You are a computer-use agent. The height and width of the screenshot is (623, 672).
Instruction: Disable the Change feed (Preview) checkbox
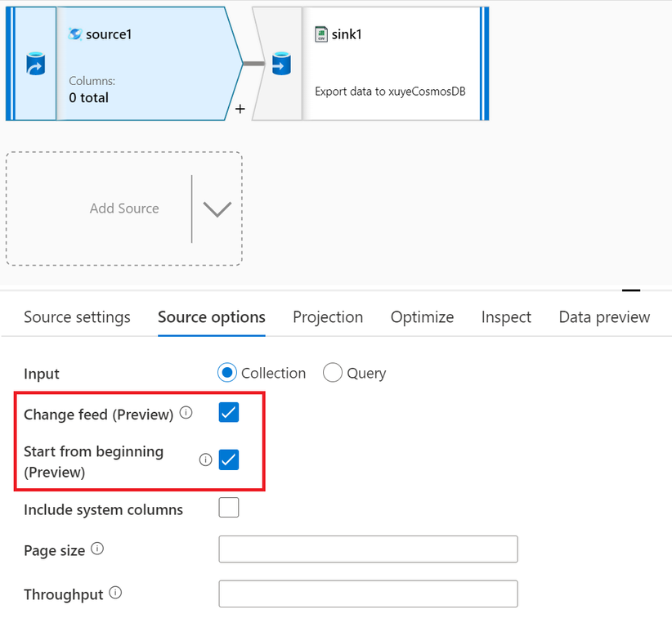(229, 413)
